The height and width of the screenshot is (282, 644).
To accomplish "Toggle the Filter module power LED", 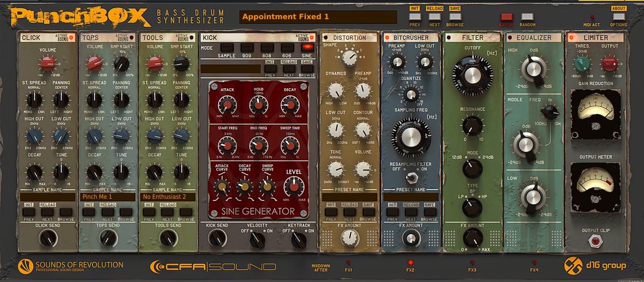I will (449, 37).
